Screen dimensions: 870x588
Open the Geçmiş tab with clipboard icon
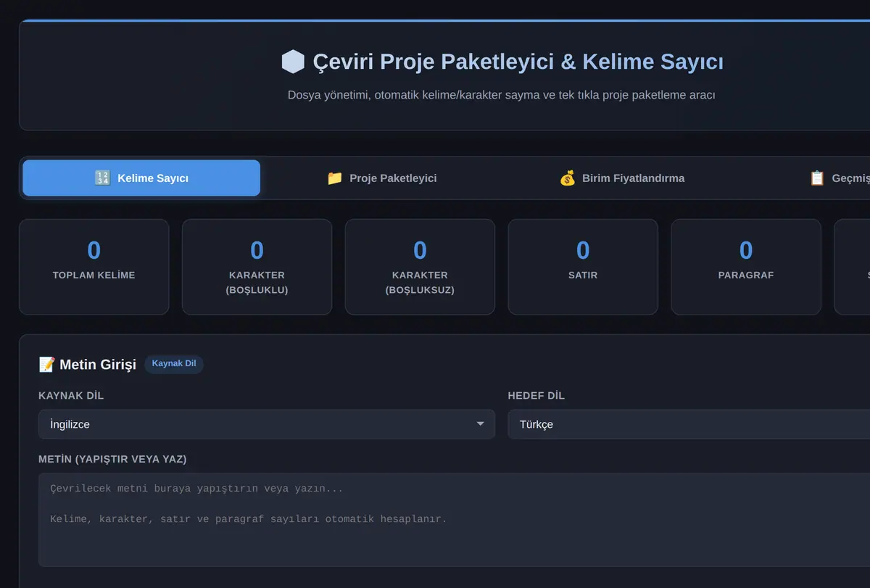click(x=841, y=178)
